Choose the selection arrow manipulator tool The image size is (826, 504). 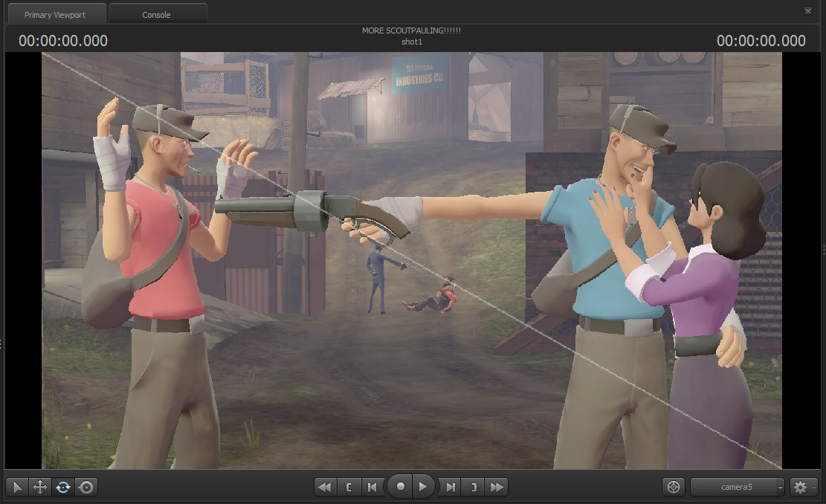17,487
